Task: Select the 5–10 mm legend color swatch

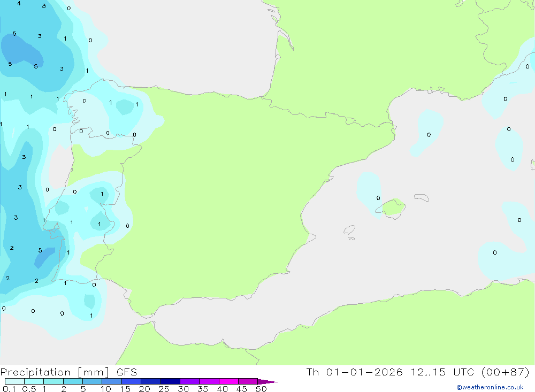Action: pyautogui.click(x=93, y=381)
